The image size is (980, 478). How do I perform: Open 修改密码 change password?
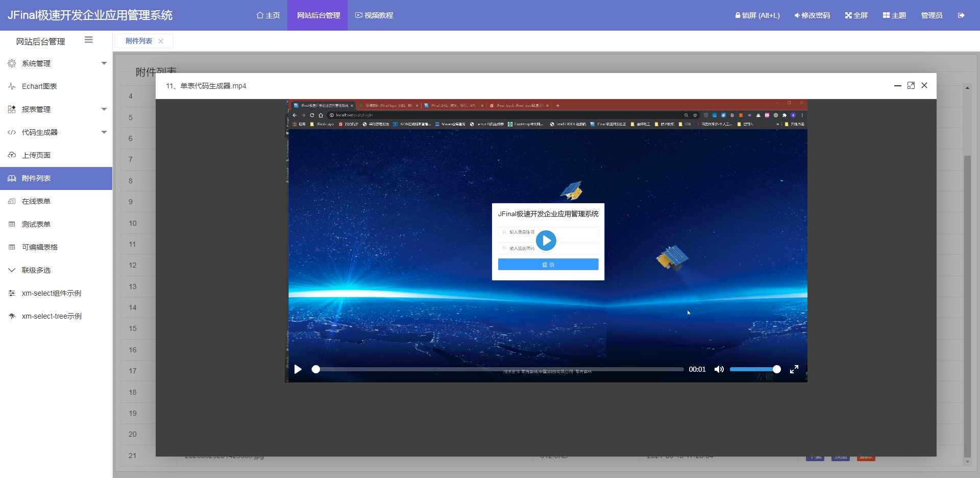[812, 15]
